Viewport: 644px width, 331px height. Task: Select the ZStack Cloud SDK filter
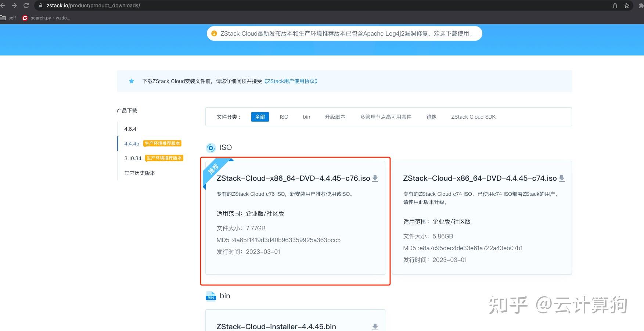(x=473, y=117)
